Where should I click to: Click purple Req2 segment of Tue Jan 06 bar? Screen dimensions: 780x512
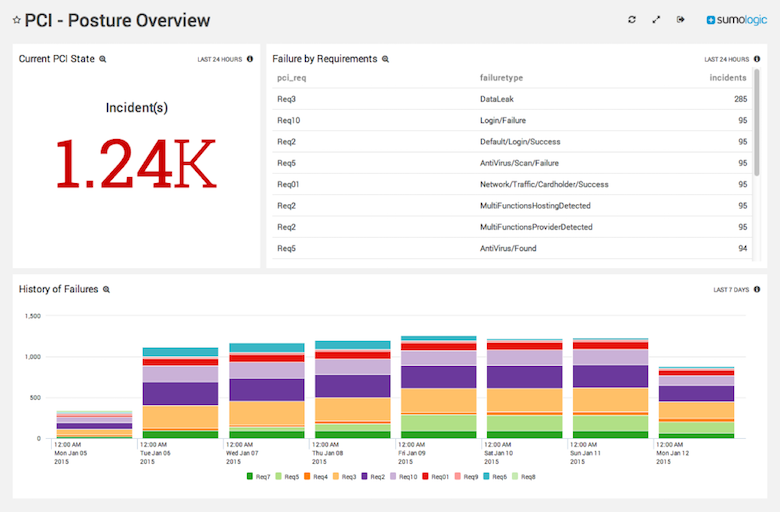(180, 394)
